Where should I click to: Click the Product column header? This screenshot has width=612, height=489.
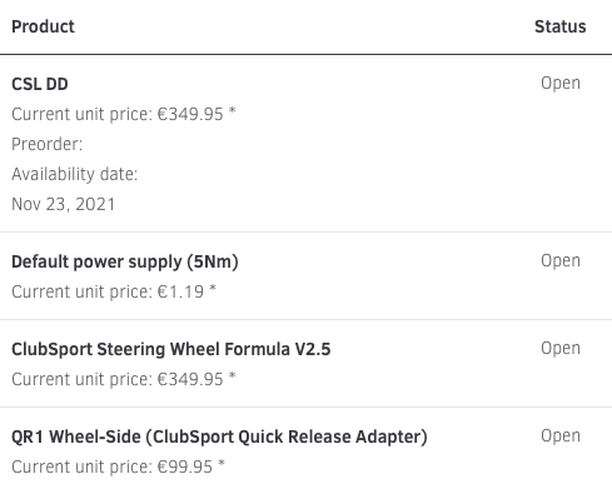coord(43,27)
